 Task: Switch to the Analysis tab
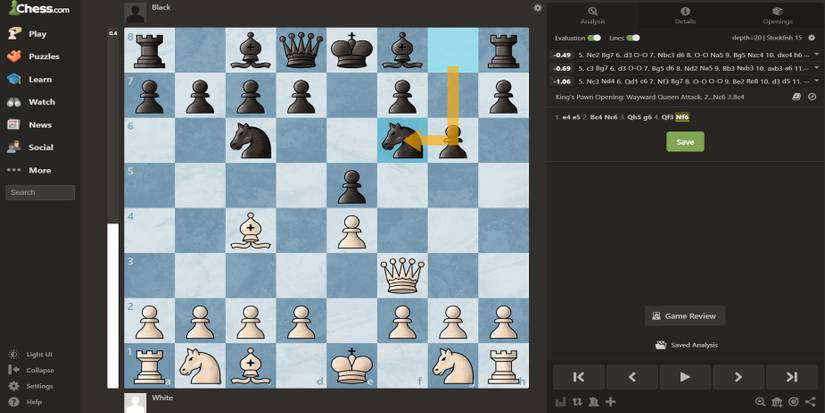593,15
